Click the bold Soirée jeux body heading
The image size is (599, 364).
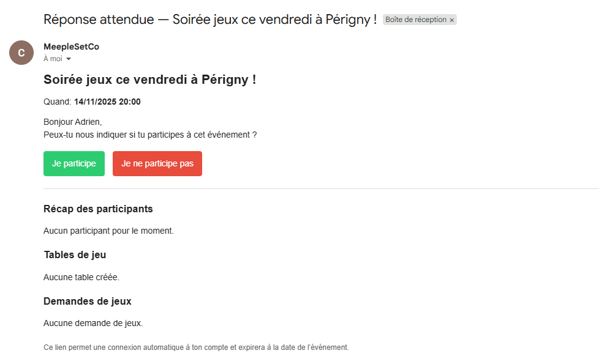pyautogui.click(x=149, y=80)
